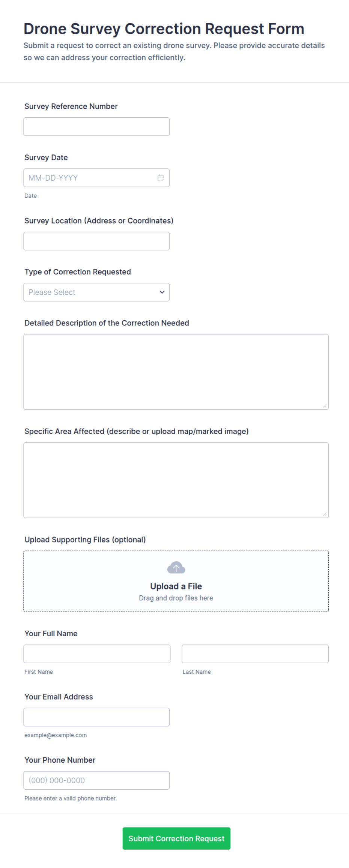Click the Drag and drop files here text
This screenshot has width=349, height=868.
(176, 598)
